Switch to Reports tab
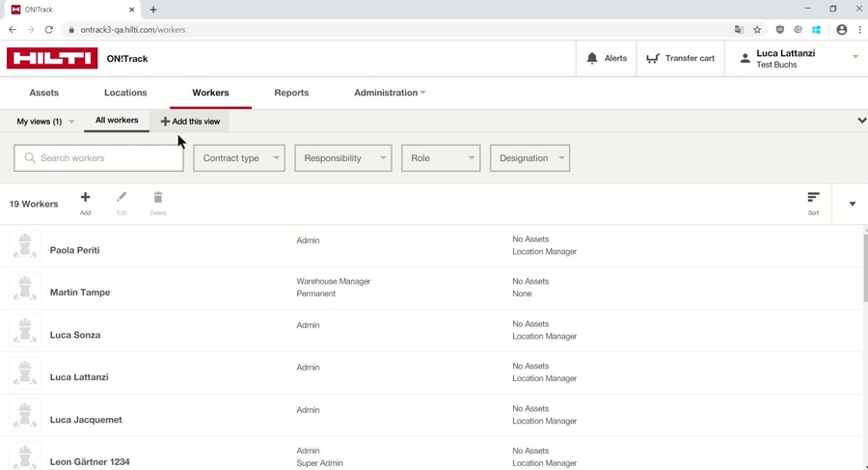Viewport: 868px width, 470px height. (x=291, y=93)
